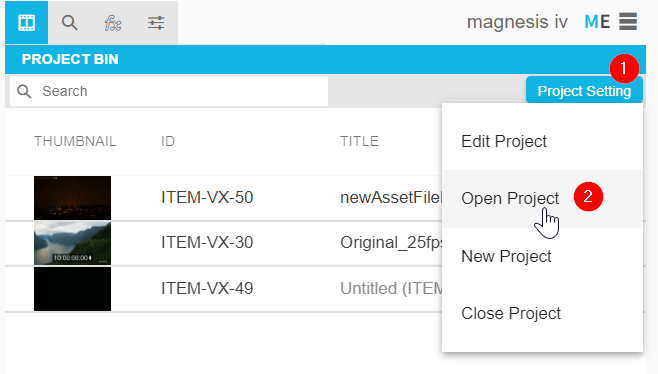Viewport: 658px width, 374px height.
Task: Click thumbnail of ITEM-VX-50
Action: (x=73, y=198)
